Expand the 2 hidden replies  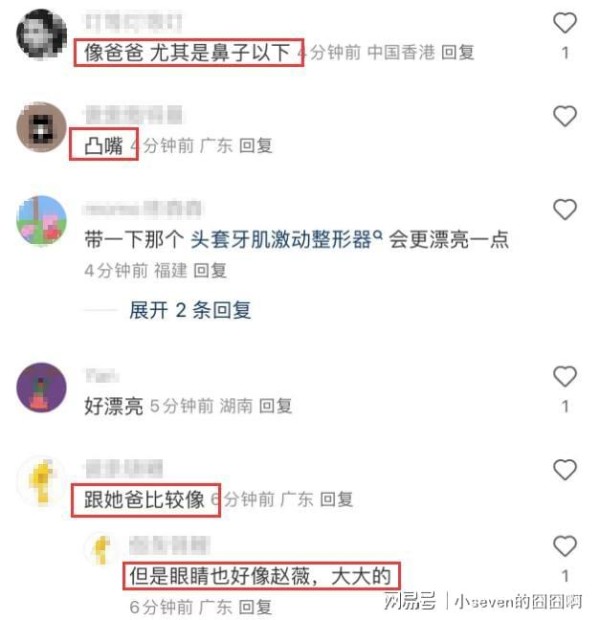pos(190,310)
